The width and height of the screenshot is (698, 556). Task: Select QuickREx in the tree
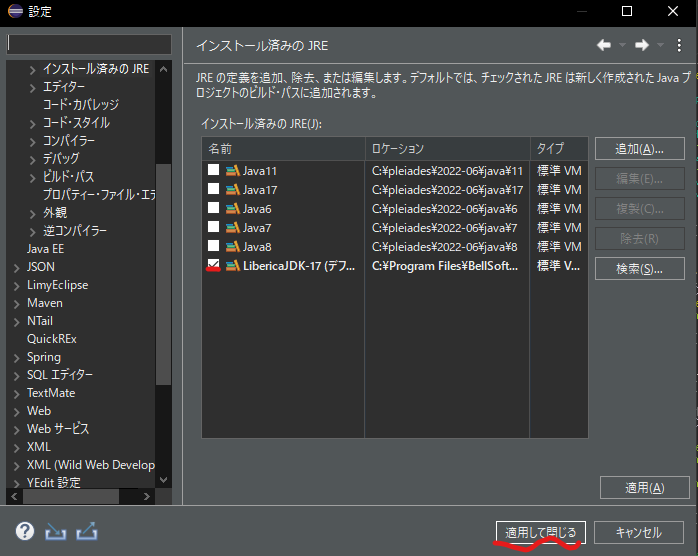(x=52, y=339)
